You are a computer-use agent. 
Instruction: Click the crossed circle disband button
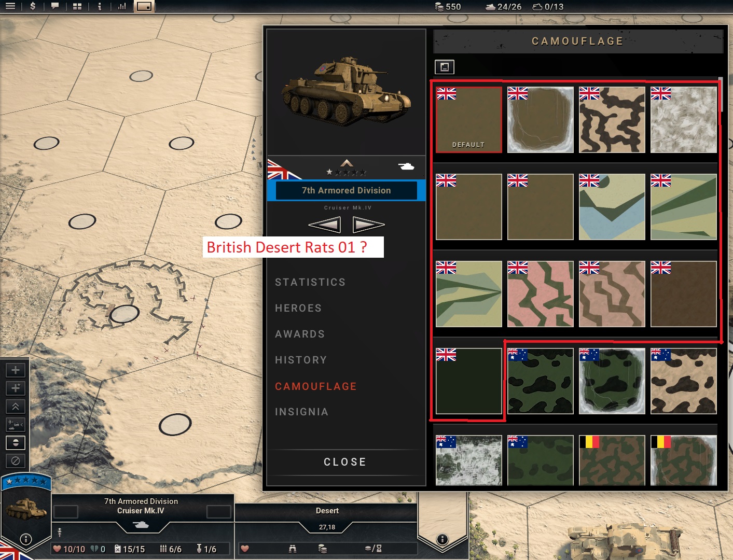coord(16,461)
